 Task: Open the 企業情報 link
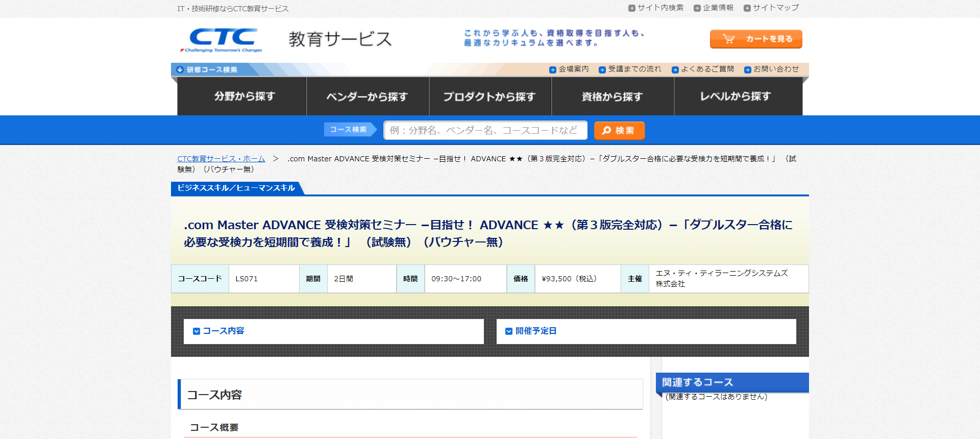718,8
